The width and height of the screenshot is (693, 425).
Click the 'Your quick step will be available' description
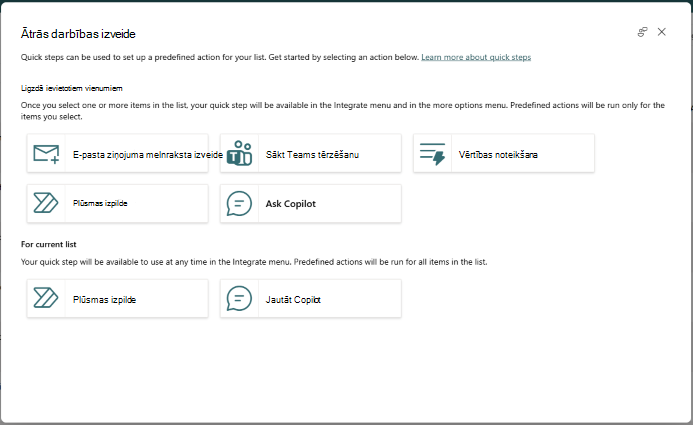pos(254,262)
